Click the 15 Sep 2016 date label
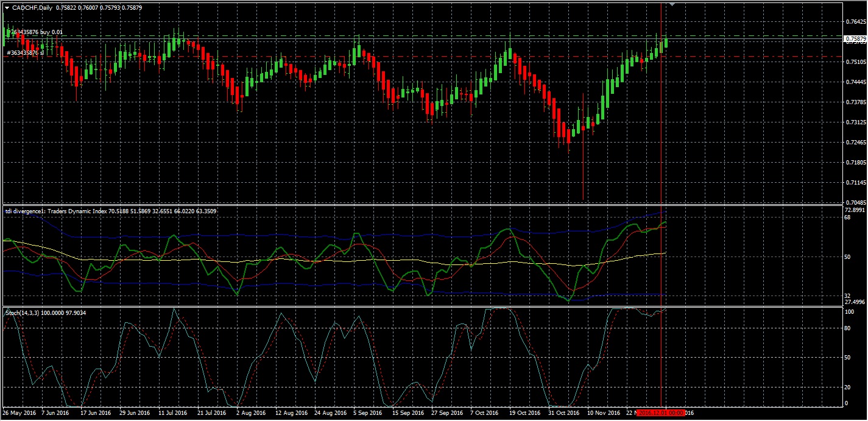The width and height of the screenshot is (868, 421). click(408, 413)
